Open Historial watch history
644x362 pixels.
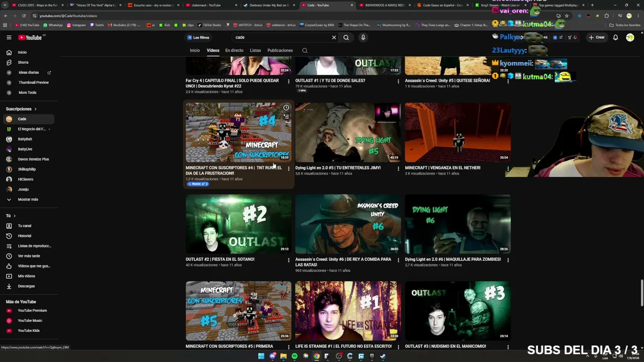pos(28,236)
